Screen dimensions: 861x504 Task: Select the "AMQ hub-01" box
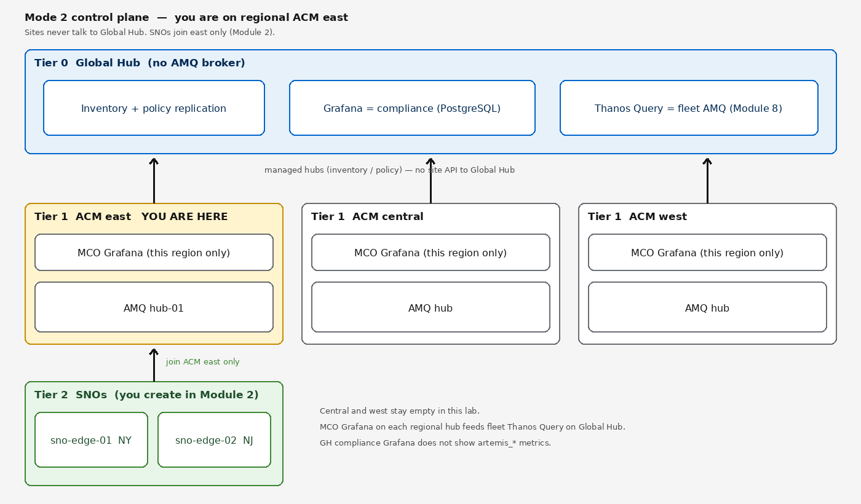point(154,307)
